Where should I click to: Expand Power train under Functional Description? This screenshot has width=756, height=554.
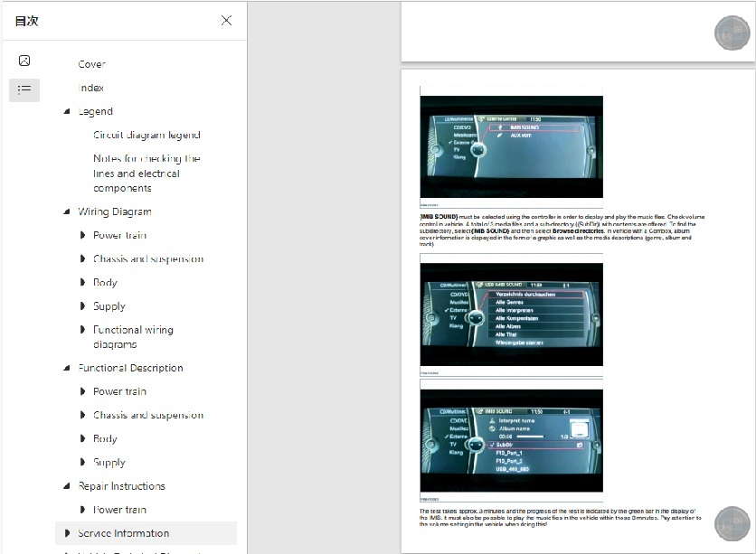(82, 391)
